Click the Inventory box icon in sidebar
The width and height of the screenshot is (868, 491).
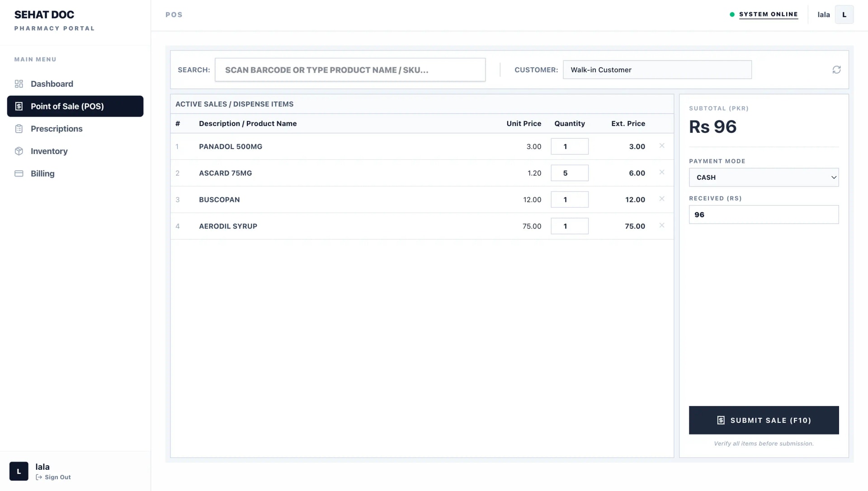tap(19, 151)
